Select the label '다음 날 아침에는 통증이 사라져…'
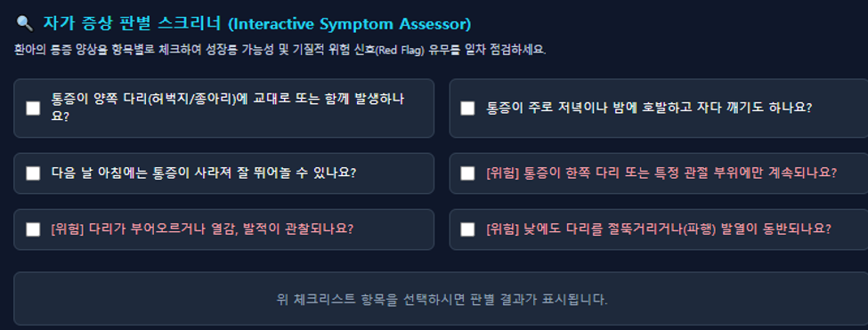 (x=203, y=173)
